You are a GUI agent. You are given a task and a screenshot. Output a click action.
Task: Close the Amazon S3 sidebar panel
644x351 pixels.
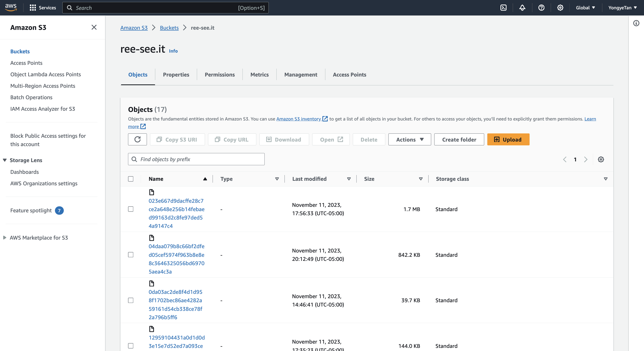[94, 27]
